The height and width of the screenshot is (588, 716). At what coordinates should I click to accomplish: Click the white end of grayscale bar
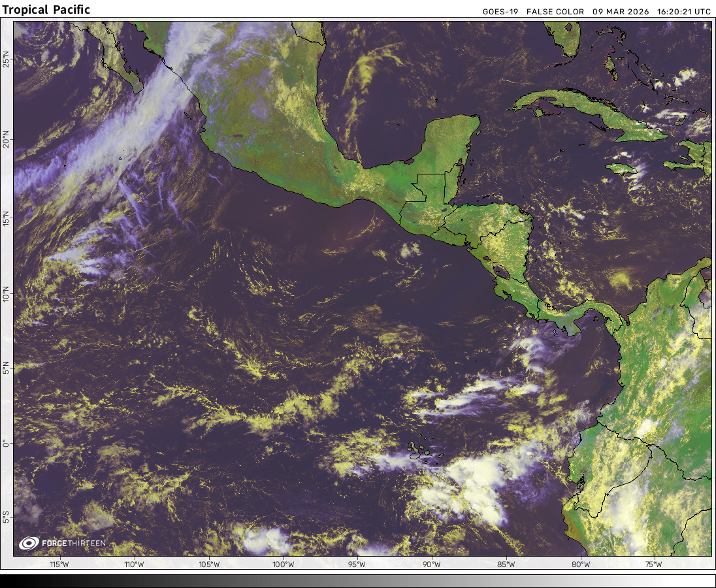coord(706,581)
